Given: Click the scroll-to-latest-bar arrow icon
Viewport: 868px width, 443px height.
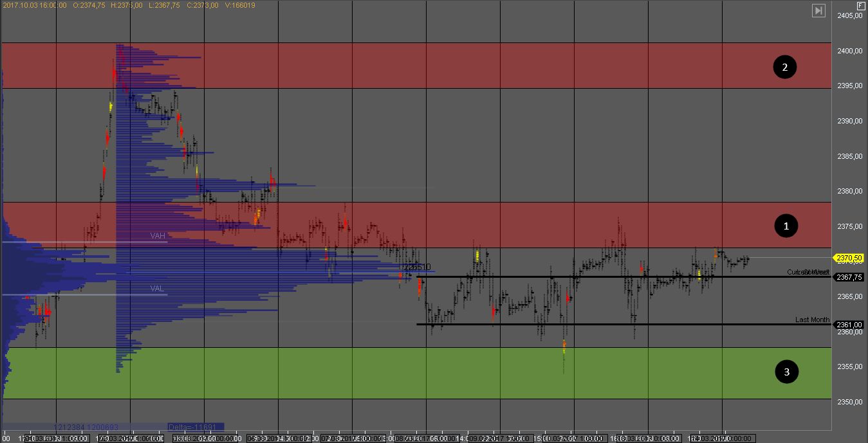Looking at the screenshot, I should [x=818, y=10].
